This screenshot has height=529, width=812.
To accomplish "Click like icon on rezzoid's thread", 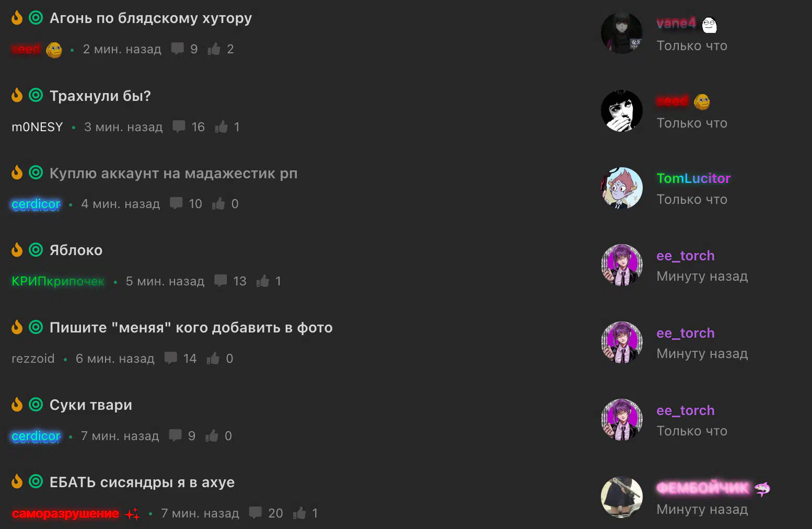I will (213, 358).
